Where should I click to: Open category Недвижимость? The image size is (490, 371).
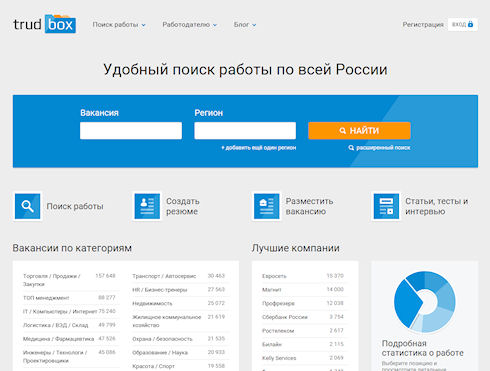tap(152, 303)
